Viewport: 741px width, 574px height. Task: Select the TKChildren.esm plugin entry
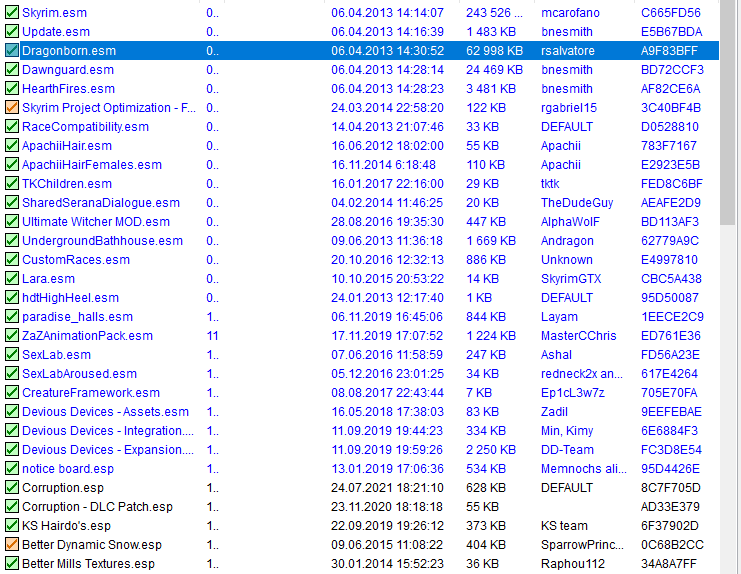pyautogui.click(x=67, y=184)
